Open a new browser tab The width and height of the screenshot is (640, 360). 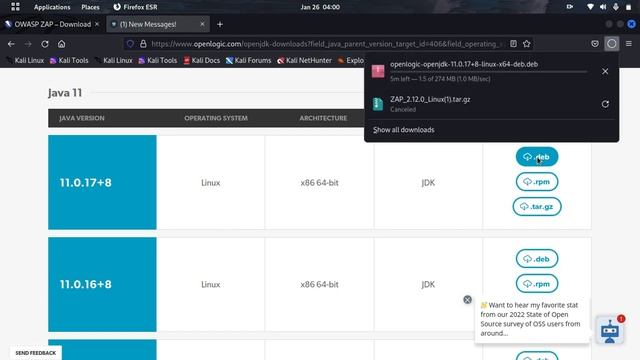pyautogui.click(x=220, y=24)
